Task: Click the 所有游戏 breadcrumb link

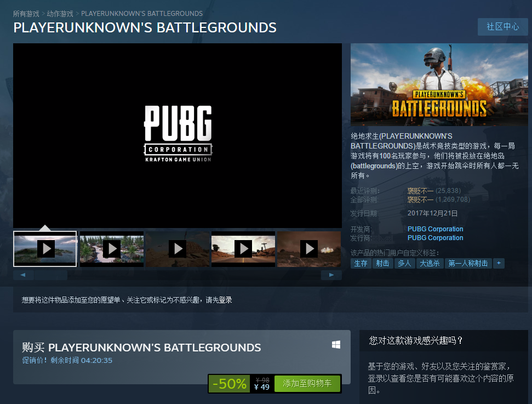Action: coord(26,14)
